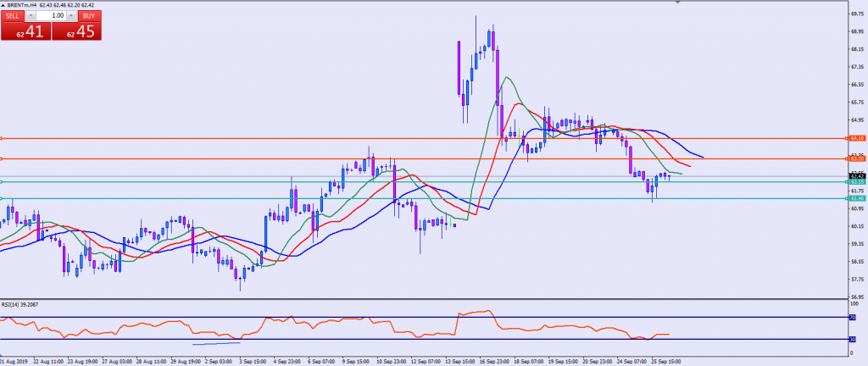The width and height of the screenshot is (868, 366).
Task: Select the orange 64.10 horizontal line label
Action: (x=856, y=137)
